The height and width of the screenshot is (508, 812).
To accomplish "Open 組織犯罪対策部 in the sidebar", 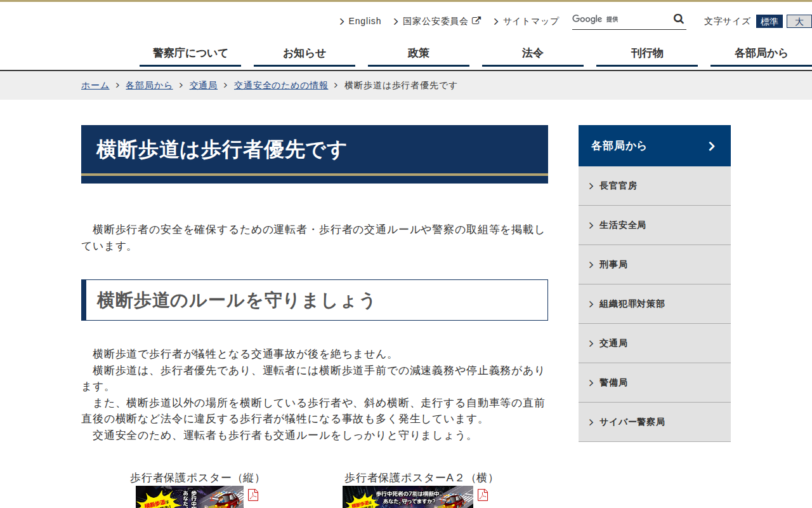I will [x=655, y=304].
